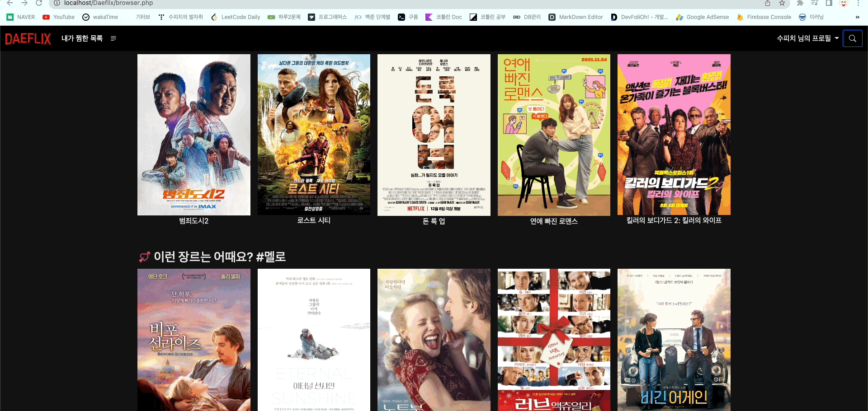Click the 이런 장르는 어때요? #멜로 heading
Image resolution: width=868 pixels, height=411 pixels.
(x=220, y=257)
